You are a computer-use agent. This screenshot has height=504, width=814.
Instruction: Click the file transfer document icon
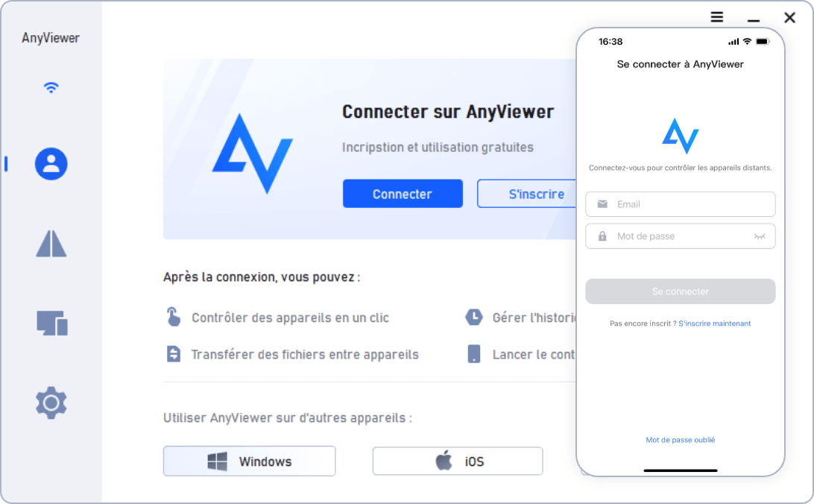[x=174, y=354]
